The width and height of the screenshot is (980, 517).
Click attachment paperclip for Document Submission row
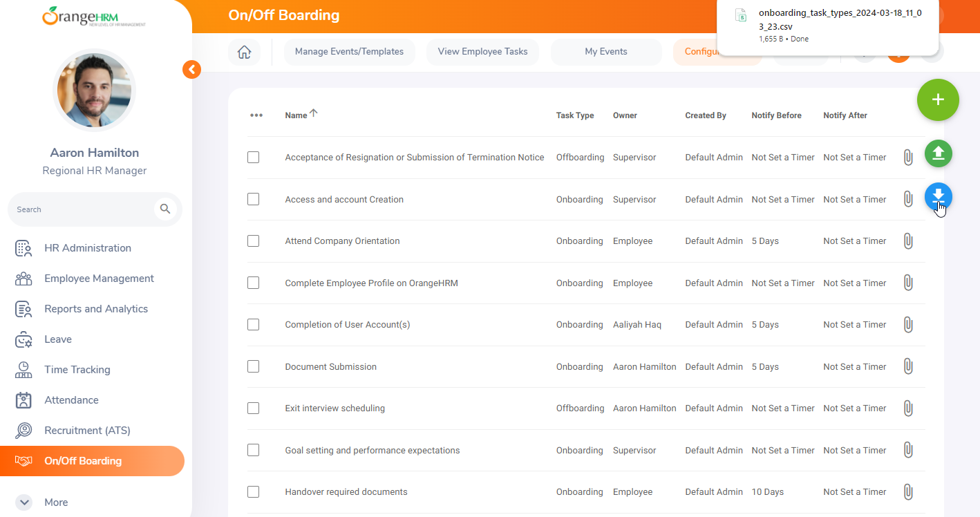coord(908,367)
